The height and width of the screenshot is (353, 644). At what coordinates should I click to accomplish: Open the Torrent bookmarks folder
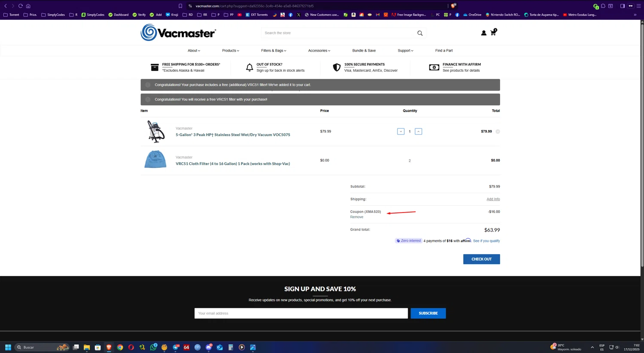11,15
